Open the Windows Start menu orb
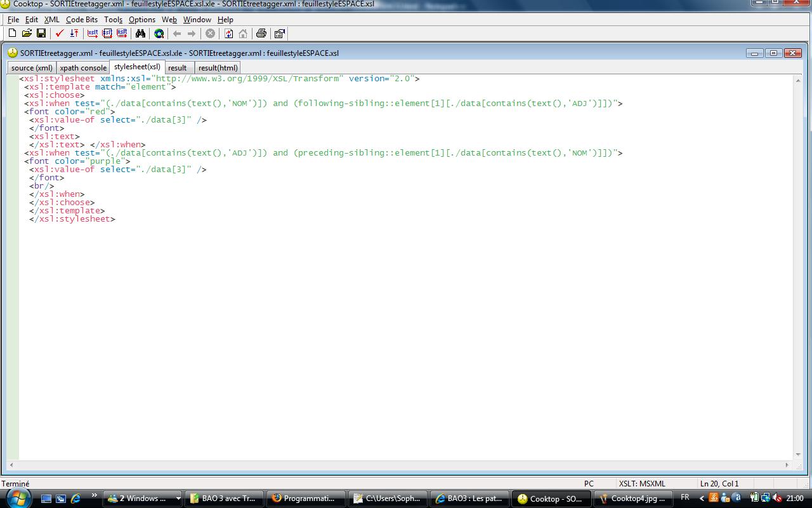 [17, 497]
